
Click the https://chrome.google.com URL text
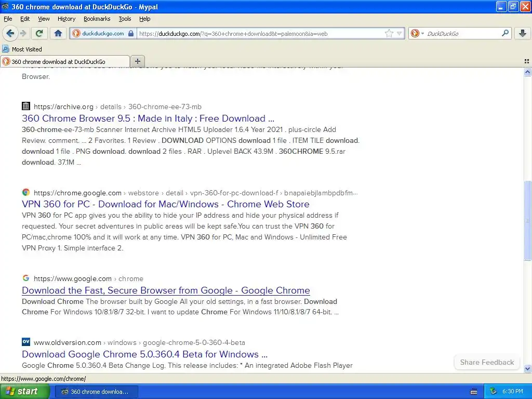coord(78,193)
